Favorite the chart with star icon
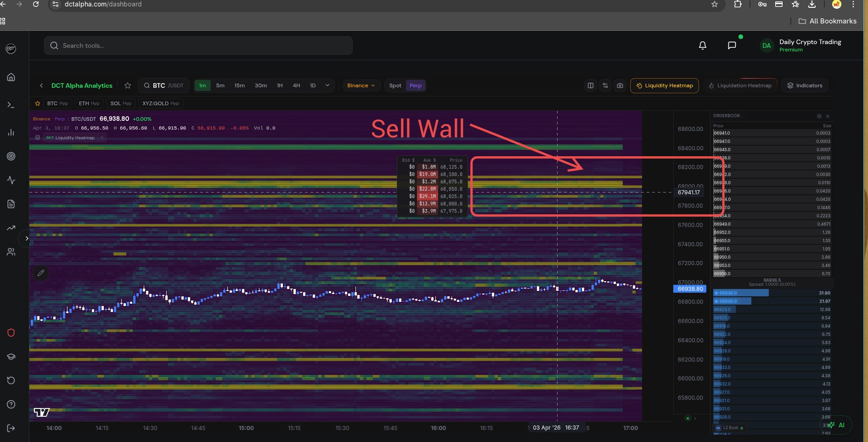Image resolution: width=868 pixels, height=442 pixels. pyautogui.click(x=128, y=85)
